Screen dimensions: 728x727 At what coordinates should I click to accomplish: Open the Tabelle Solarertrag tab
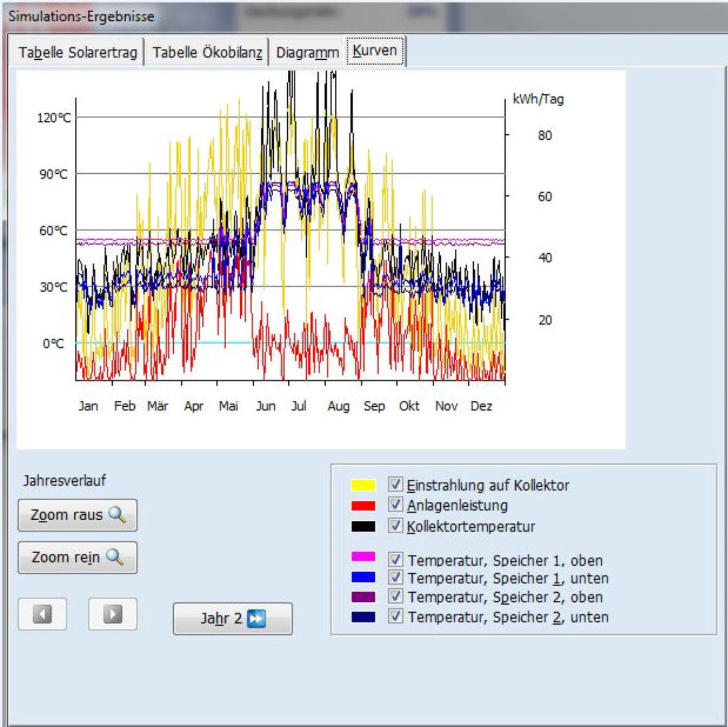click(78, 52)
